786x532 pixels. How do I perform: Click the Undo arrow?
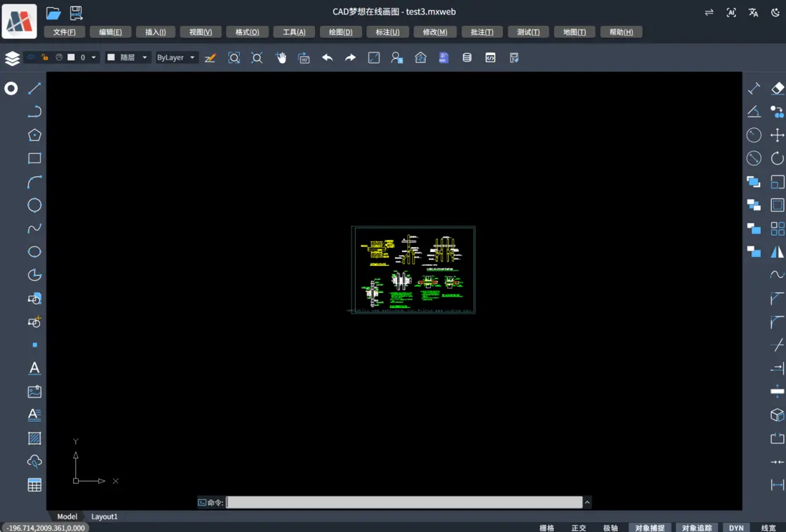[327, 58]
